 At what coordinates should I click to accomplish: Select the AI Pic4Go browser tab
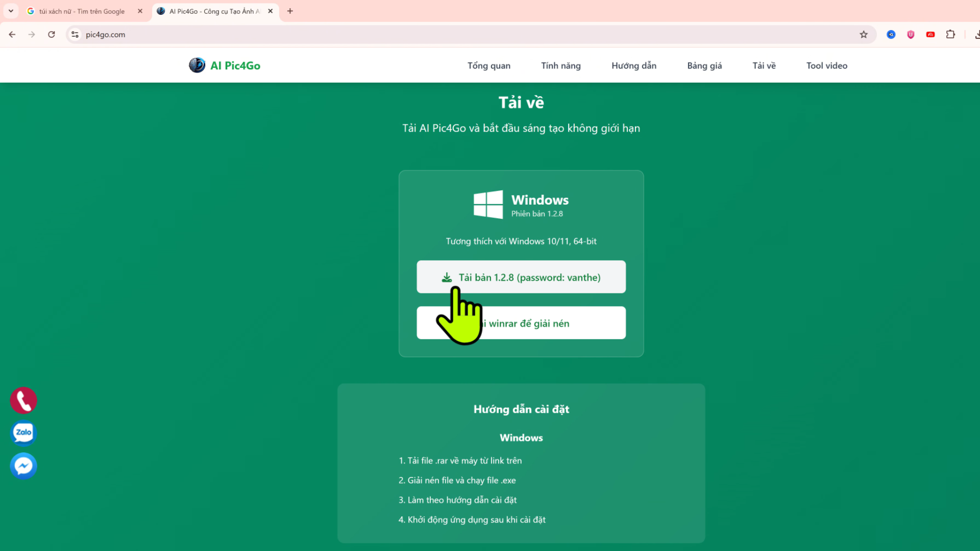[x=214, y=11]
